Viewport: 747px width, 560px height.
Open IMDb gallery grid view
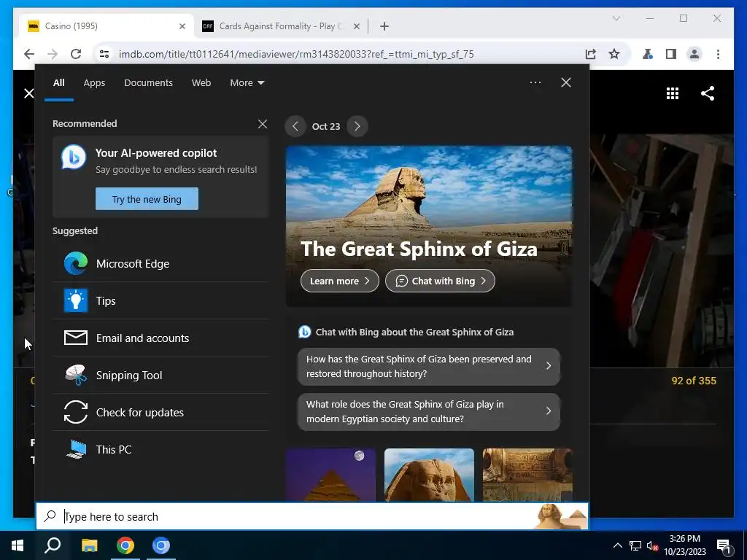click(673, 93)
